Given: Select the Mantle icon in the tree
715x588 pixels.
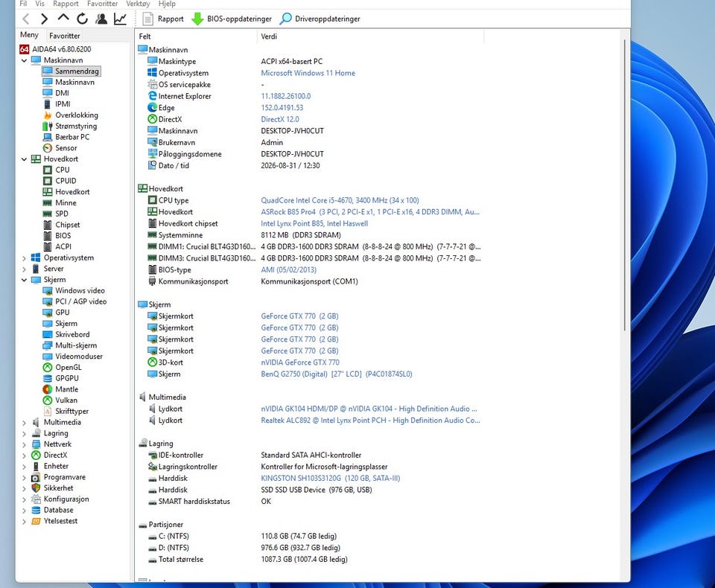Looking at the screenshot, I should [48, 389].
